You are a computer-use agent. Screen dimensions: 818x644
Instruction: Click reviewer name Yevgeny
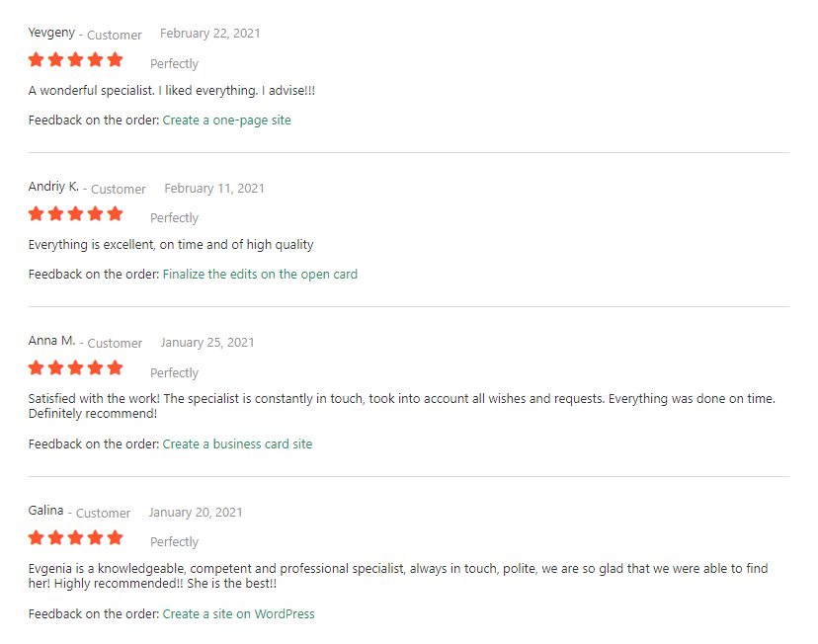point(51,33)
